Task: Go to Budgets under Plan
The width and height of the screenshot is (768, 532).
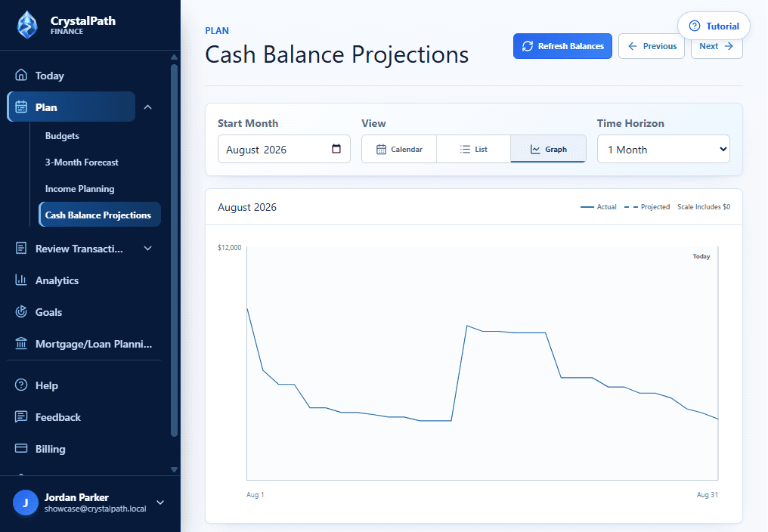Action: pos(62,136)
